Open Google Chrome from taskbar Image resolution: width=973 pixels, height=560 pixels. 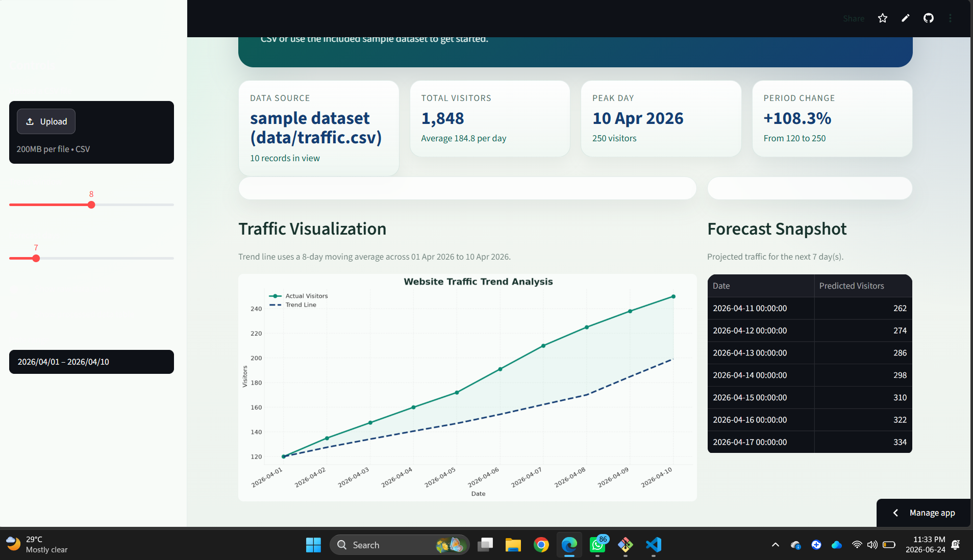(x=541, y=545)
